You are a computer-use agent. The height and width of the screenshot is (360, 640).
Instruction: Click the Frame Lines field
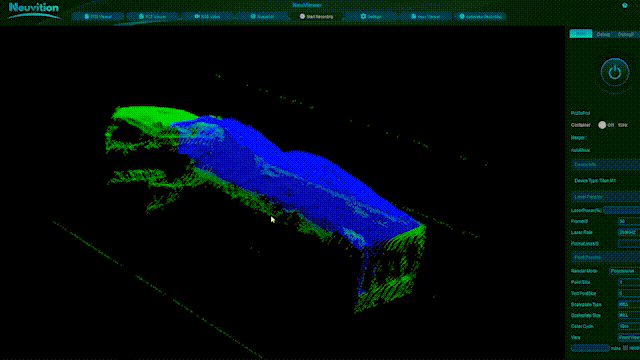629,243
